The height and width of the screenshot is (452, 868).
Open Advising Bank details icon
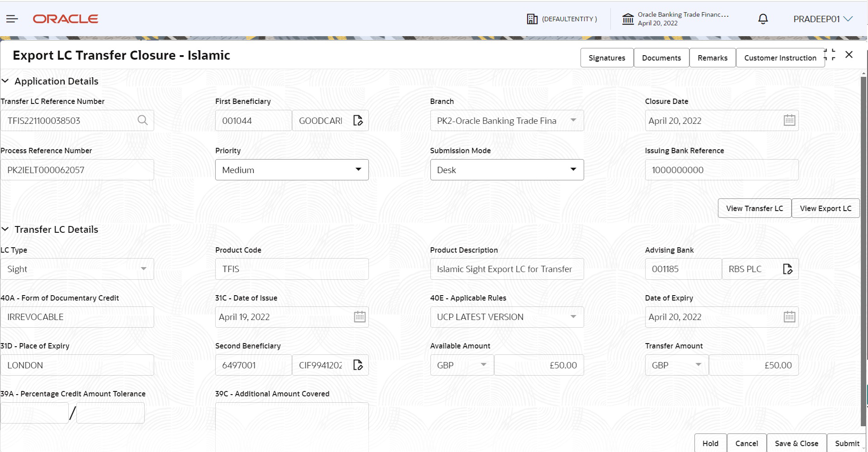788,269
